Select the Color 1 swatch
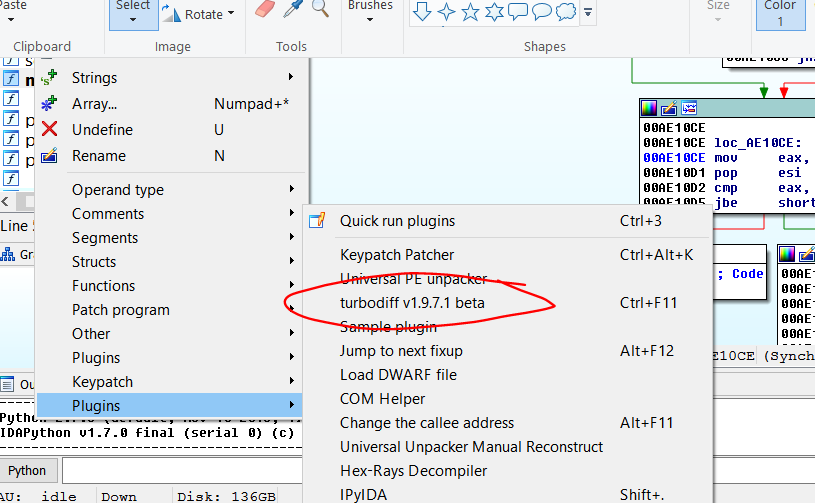This screenshot has width=815, height=503. (x=780, y=13)
